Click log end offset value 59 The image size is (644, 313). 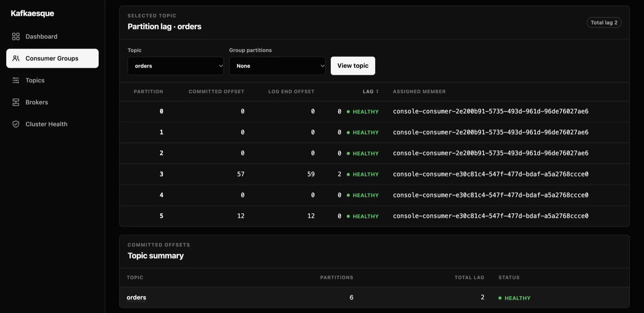coord(311,174)
